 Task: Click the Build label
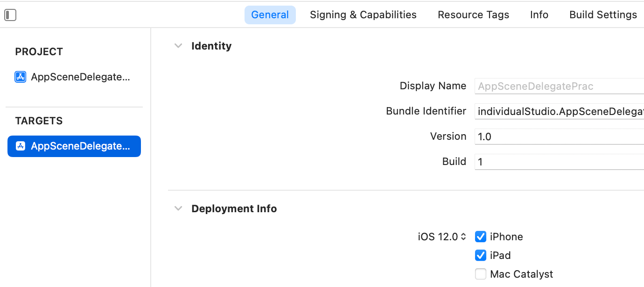click(x=455, y=161)
